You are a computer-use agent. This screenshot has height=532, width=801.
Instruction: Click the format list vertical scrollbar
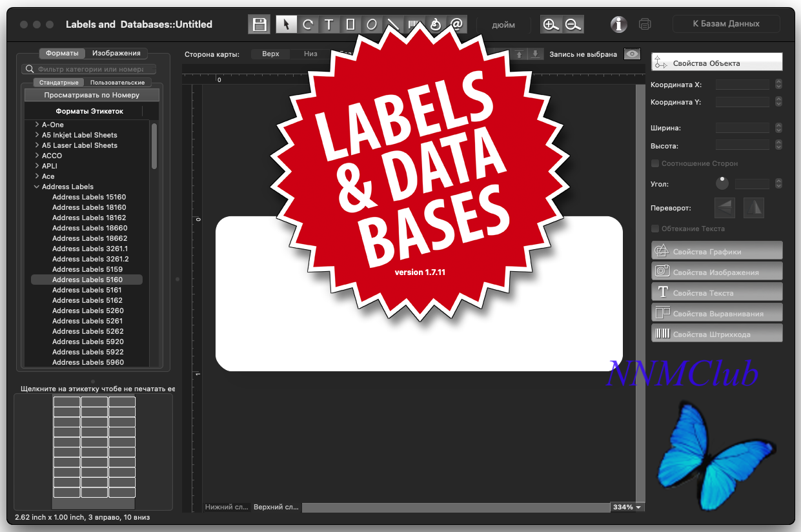click(154, 146)
